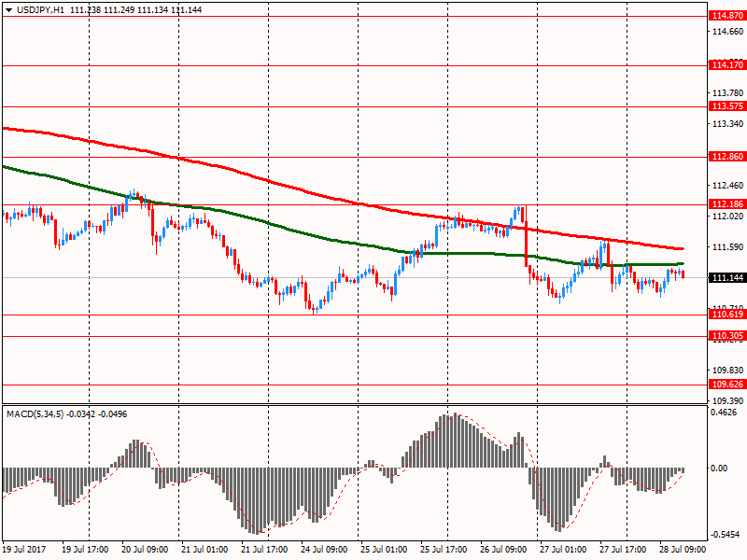Click the 19 Jul 17:00 time label
Viewport: 747px width, 560px height.
coord(85,550)
